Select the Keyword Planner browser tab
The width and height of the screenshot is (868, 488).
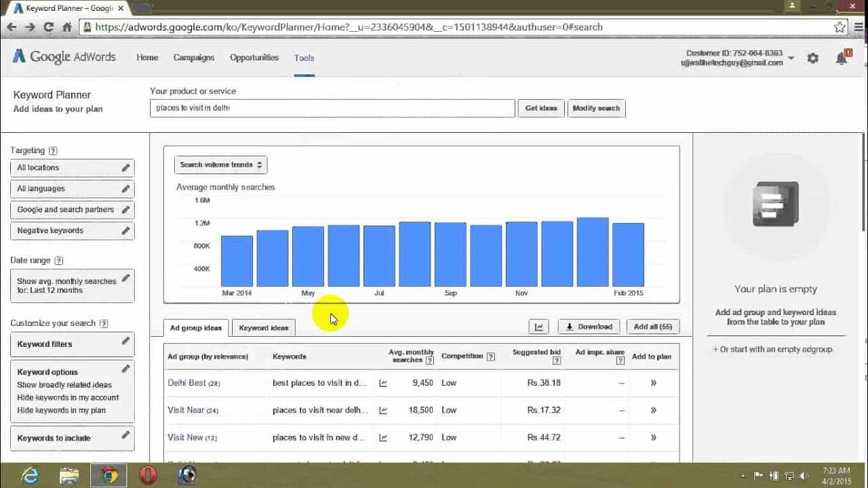click(x=67, y=8)
